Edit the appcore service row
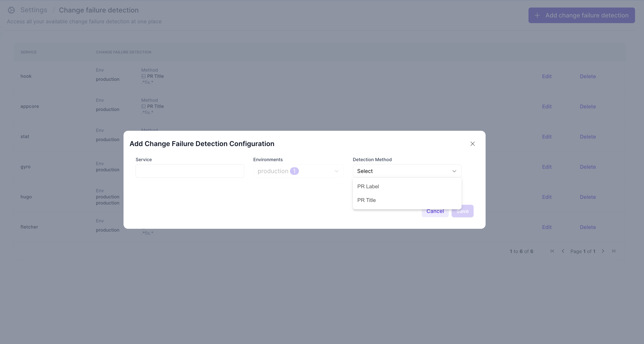Screen dimensions: 644x344 pos(547,106)
